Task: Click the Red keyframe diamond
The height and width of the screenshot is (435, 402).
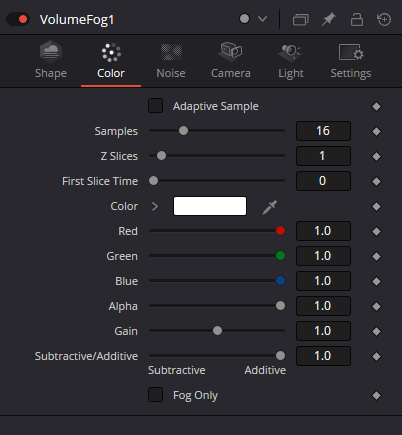Action: (x=376, y=232)
